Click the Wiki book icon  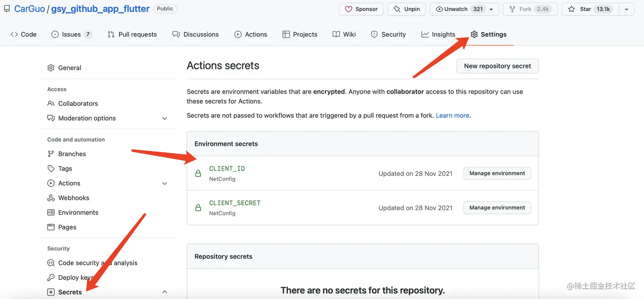[x=336, y=34]
